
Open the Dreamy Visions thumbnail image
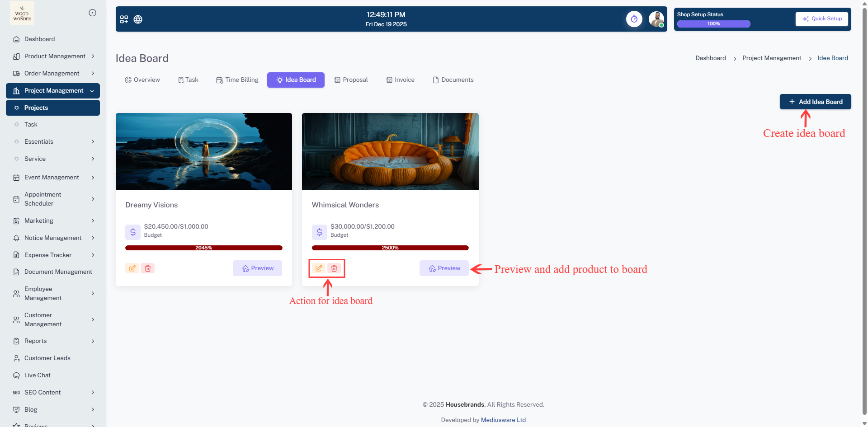[x=204, y=151]
